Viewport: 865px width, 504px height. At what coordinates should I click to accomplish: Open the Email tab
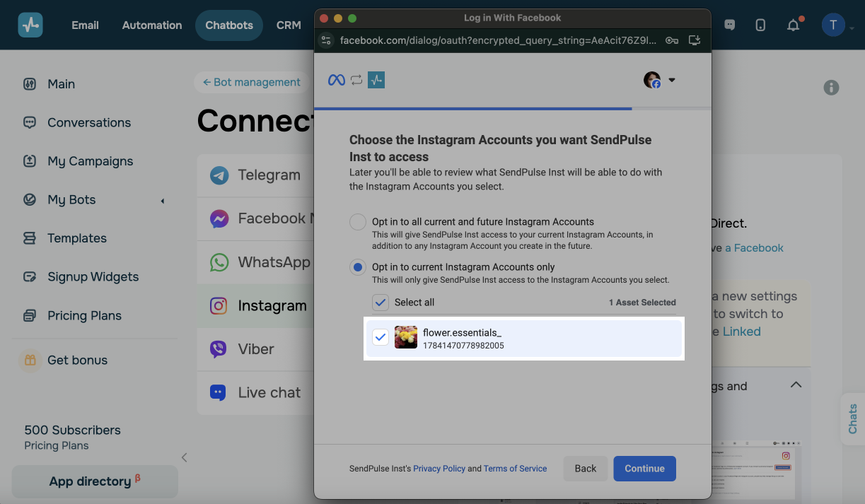[x=85, y=25]
